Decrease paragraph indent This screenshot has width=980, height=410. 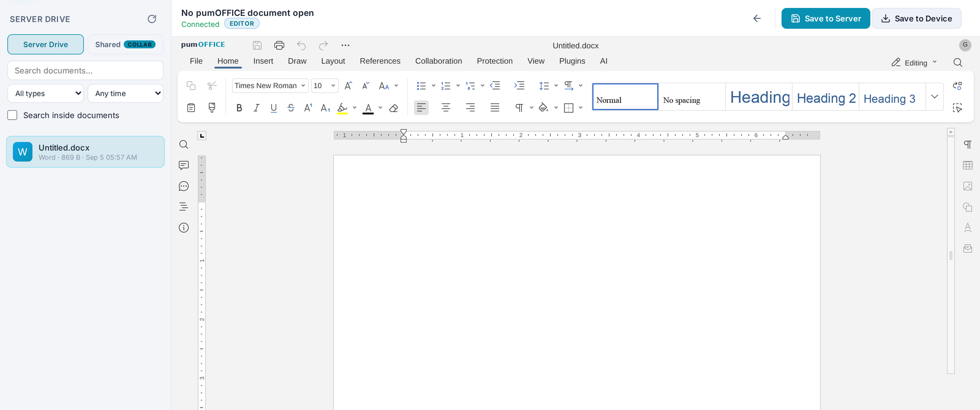coord(495,86)
